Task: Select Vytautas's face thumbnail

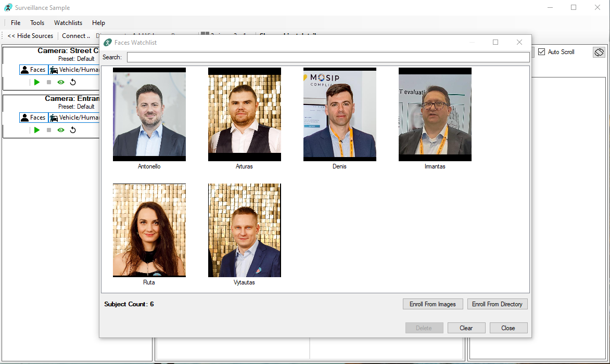Action: click(244, 230)
